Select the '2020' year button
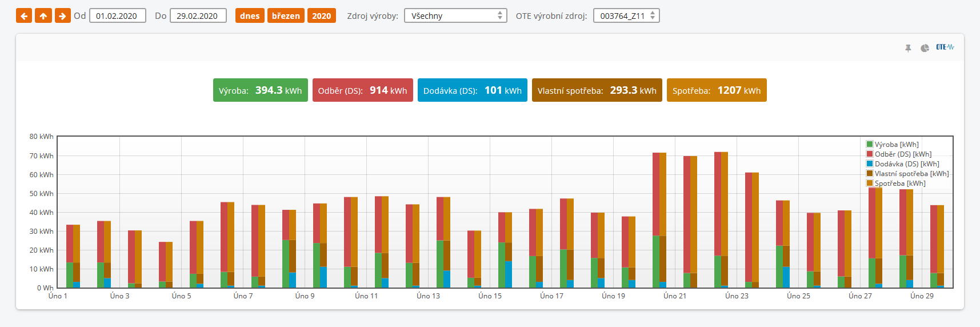Viewport: 980px width, 327px height. click(322, 16)
